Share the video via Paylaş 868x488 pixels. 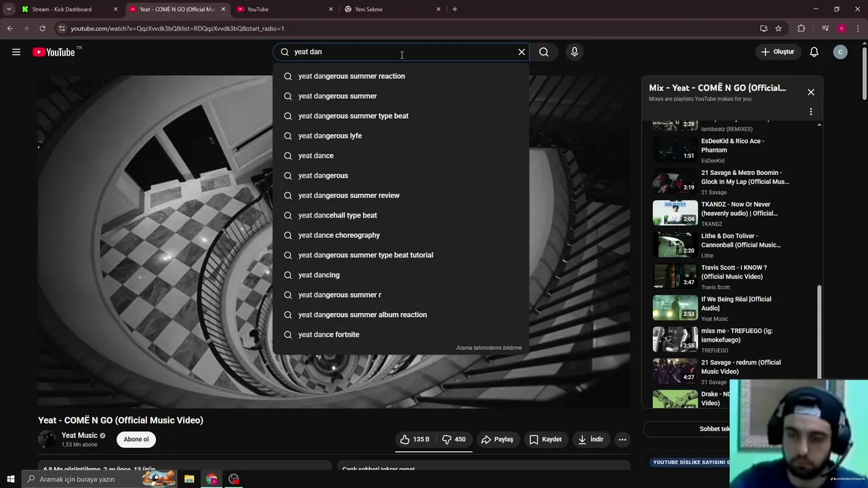pos(497,439)
